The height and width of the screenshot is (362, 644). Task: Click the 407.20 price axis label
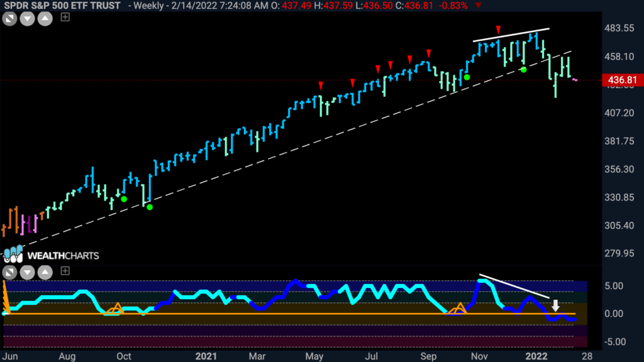coord(619,113)
